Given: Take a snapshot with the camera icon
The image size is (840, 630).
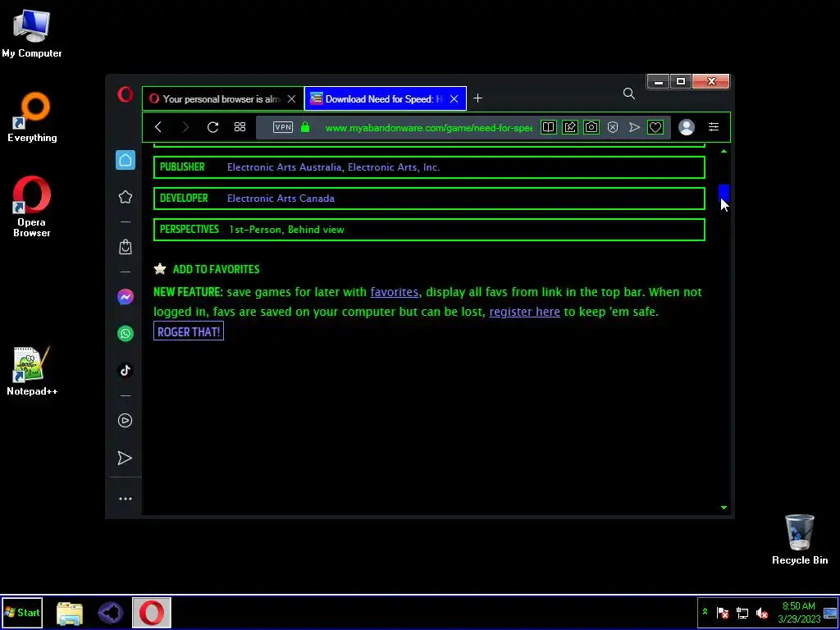Looking at the screenshot, I should (591, 127).
